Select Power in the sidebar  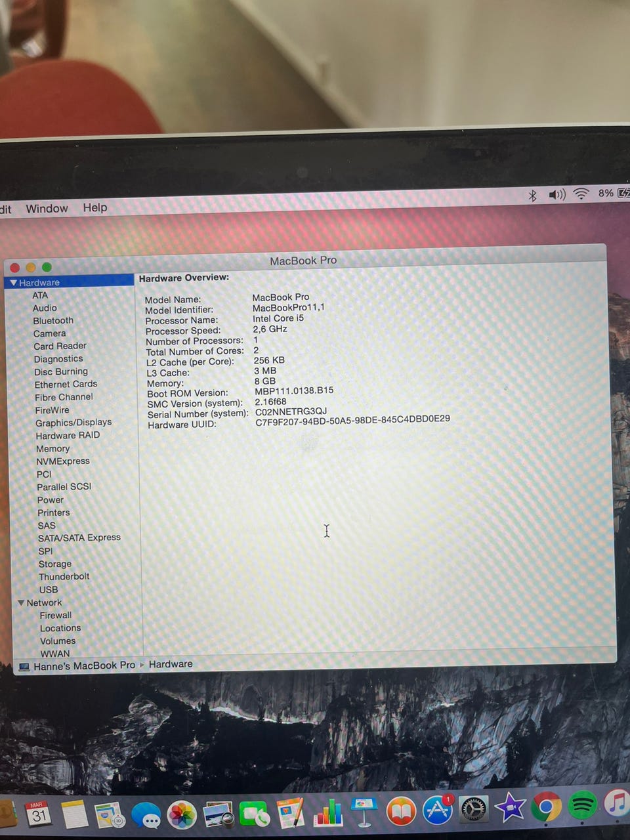51,500
